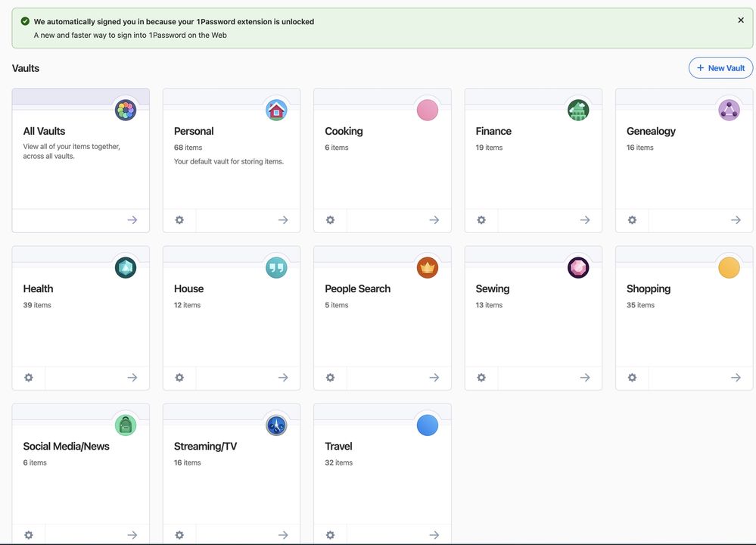This screenshot has height=545, width=756.
Task: Click the "68 items" count text
Action: [x=188, y=148]
